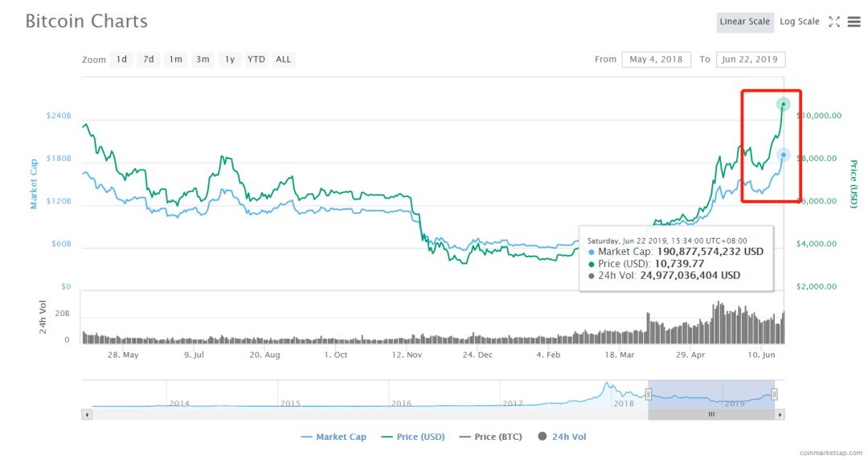Grab the navigator right range handle
This screenshot has height=460, width=868.
coord(775,394)
